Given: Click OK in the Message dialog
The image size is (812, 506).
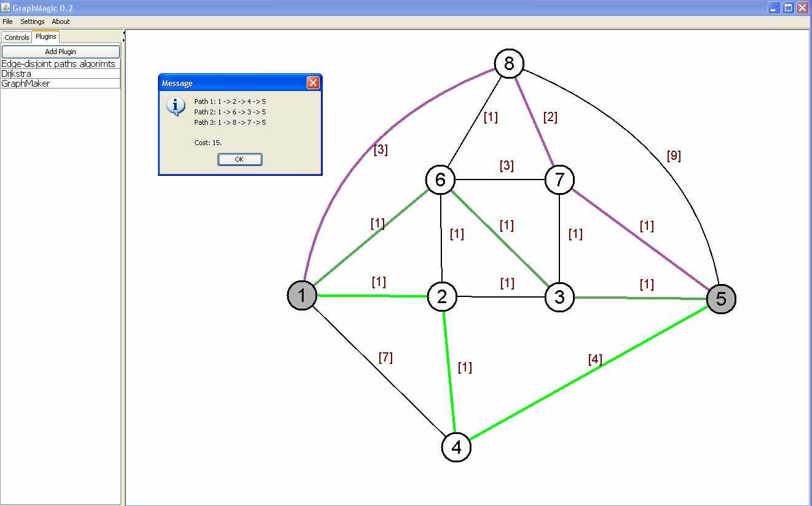Looking at the screenshot, I should tap(240, 159).
